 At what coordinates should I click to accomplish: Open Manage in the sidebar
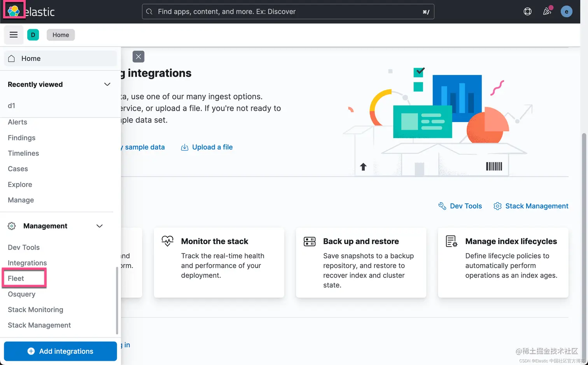(x=21, y=200)
